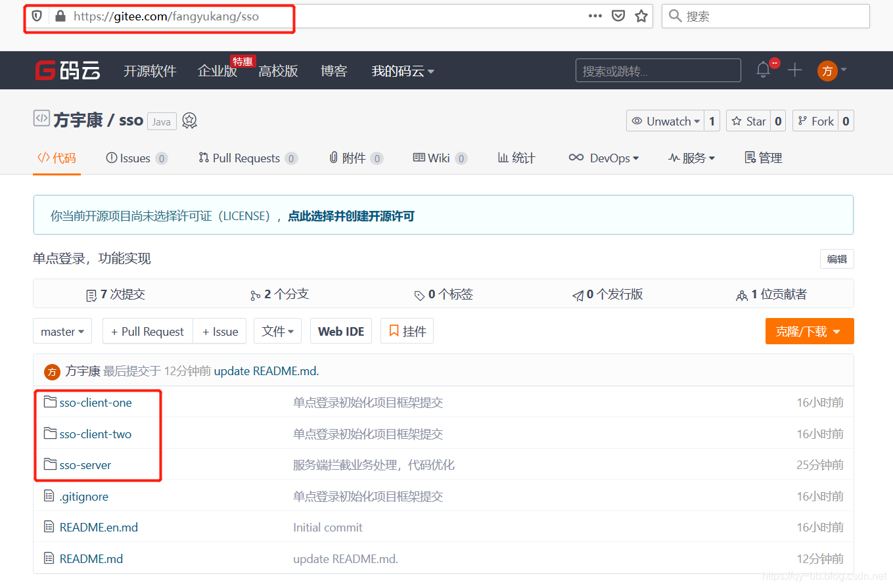Click the padlock site security icon
The image size is (893, 588).
[x=60, y=16]
